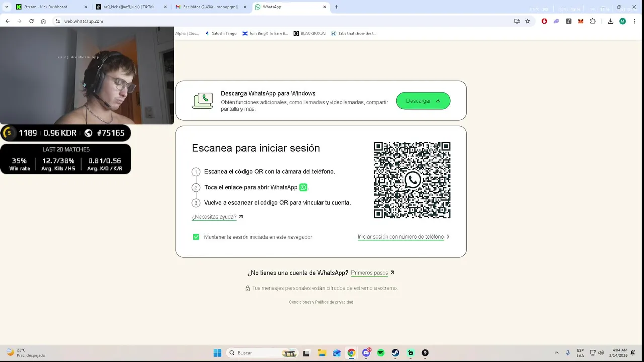Open Task View on the taskbar
The image size is (644, 362).
(x=306, y=353)
